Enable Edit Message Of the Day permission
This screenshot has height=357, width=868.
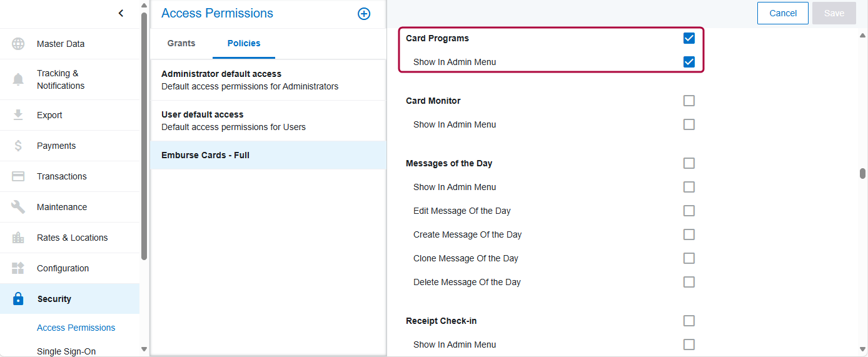pos(689,211)
